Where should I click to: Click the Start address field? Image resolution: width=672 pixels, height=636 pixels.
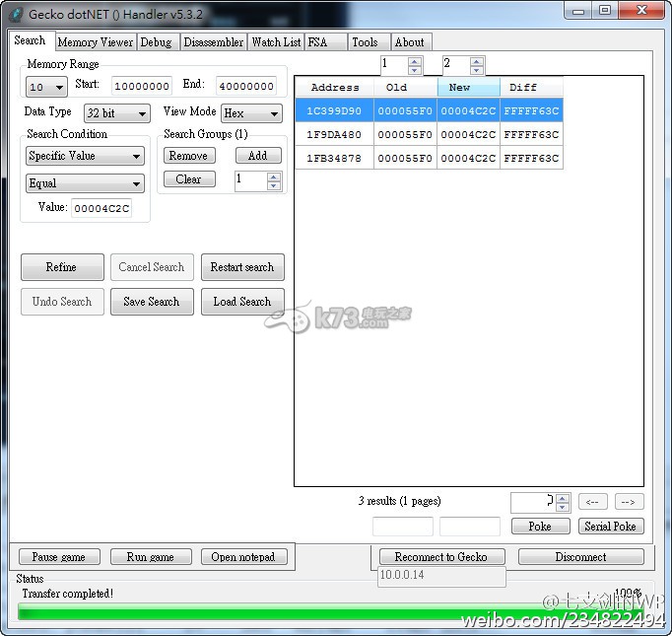click(141, 87)
